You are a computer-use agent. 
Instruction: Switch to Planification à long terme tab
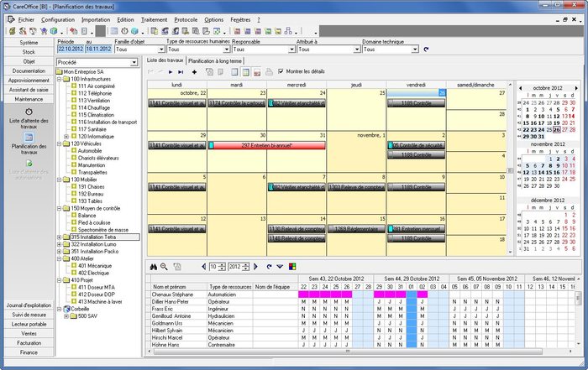215,60
